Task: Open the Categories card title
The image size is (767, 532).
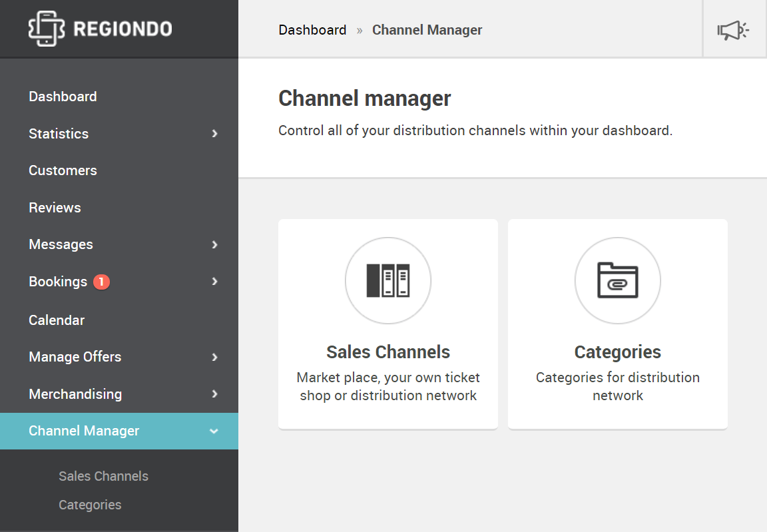Action: 617,352
